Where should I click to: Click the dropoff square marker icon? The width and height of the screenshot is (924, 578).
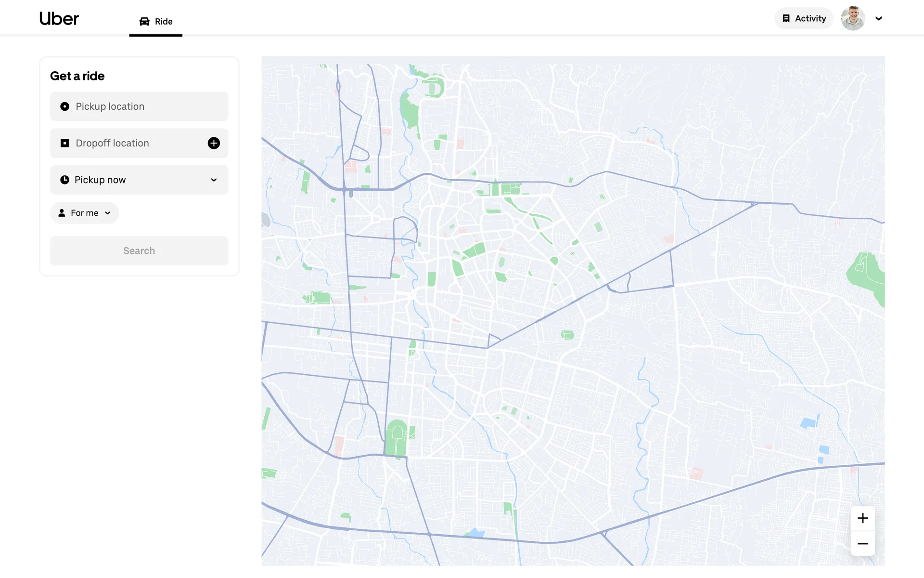[64, 143]
